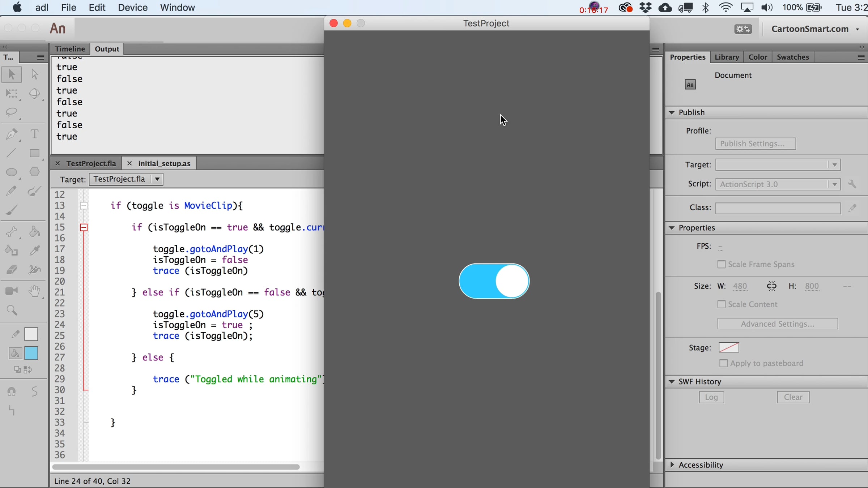Screen dimensions: 868x488
Task: Click the Advanced Settings button
Action: (777, 324)
